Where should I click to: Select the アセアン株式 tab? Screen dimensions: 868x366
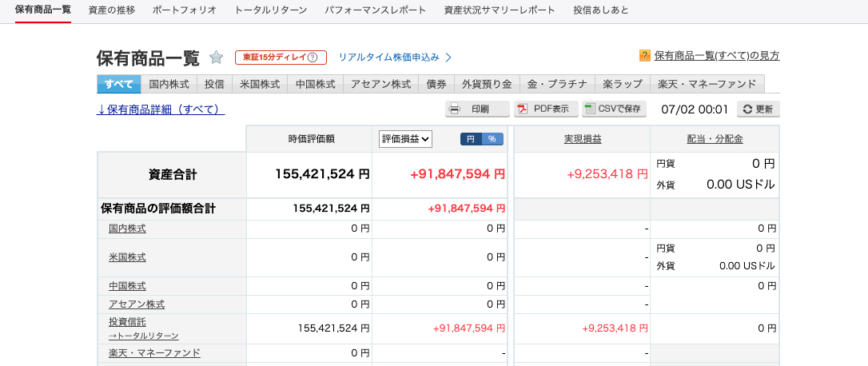point(381,84)
